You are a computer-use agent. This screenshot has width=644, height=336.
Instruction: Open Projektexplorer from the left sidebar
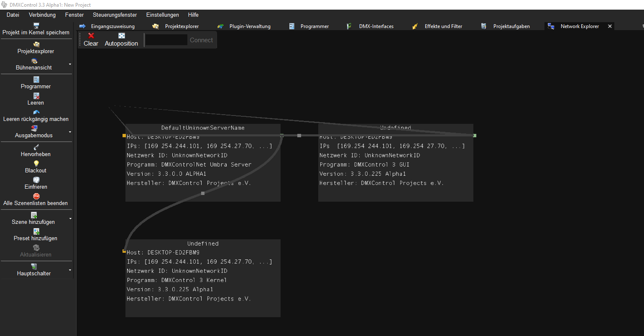(36, 47)
